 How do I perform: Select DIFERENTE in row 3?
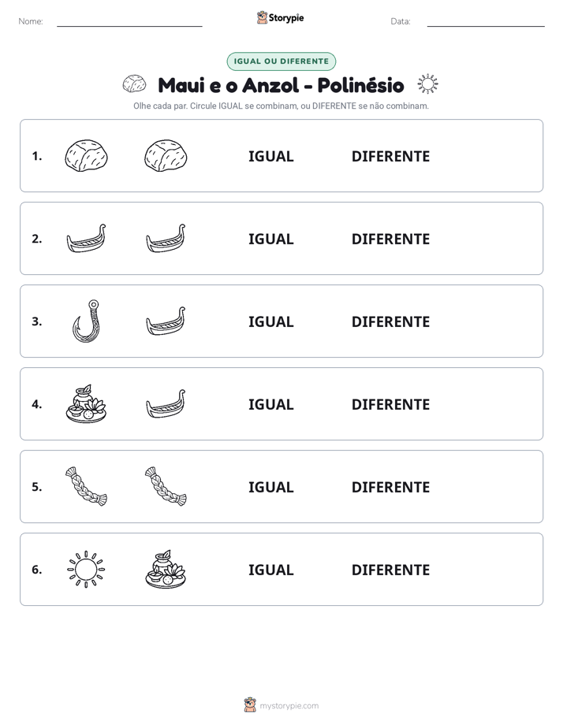[x=390, y=321]
